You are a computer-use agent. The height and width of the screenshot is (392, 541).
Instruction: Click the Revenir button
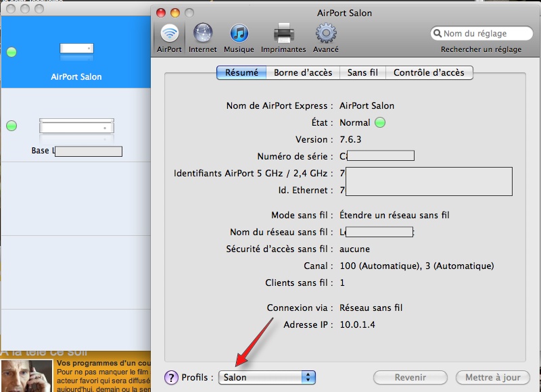click(x=411, y=377)
